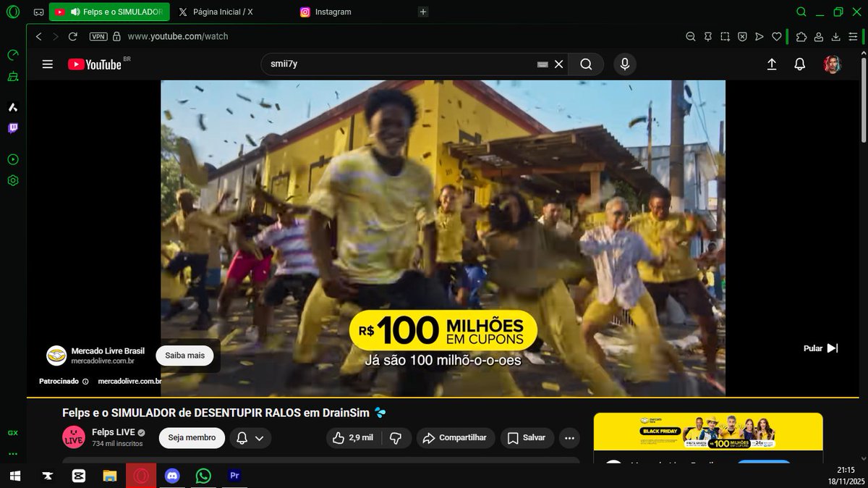Open Easy Setup sliders icon
The height and width of the screenshot is (488, 868).
(x=854, y=36)
